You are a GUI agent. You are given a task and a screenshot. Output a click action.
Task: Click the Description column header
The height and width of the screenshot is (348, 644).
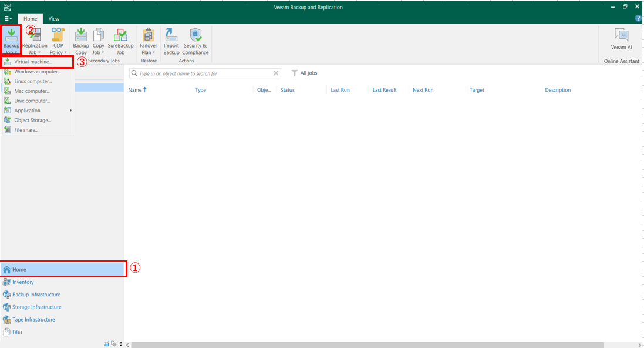558,90
